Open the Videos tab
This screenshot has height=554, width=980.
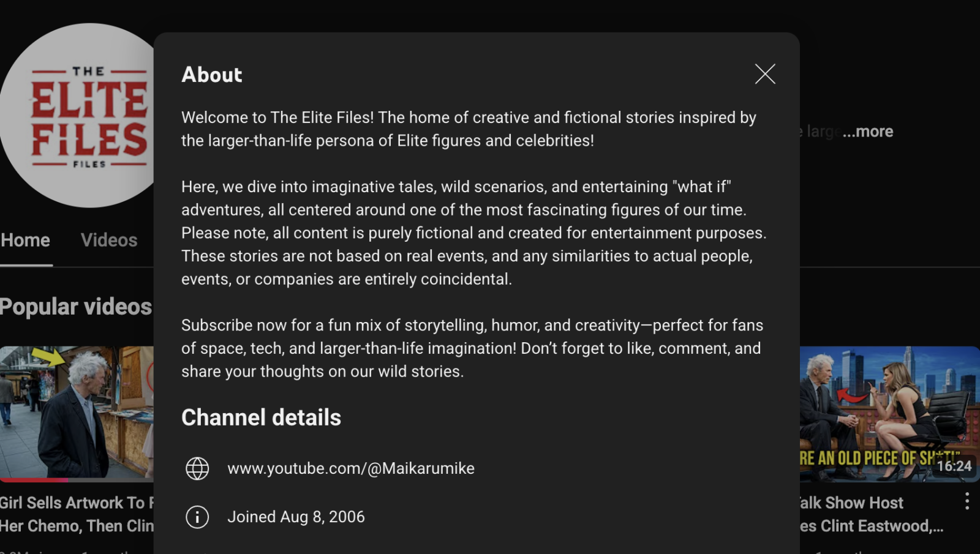109,240
